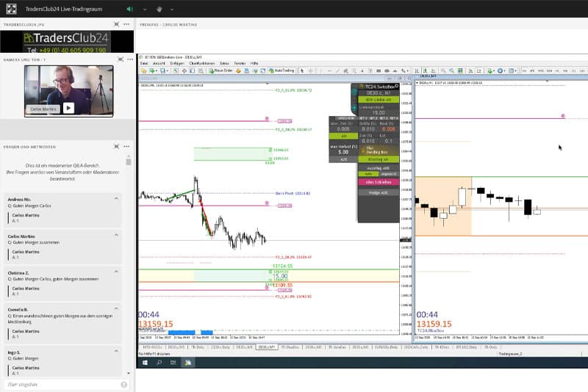This screenshot has height=392, width=588.
Task: Click the gold coin toolbar icon
Action: point(238,70)
